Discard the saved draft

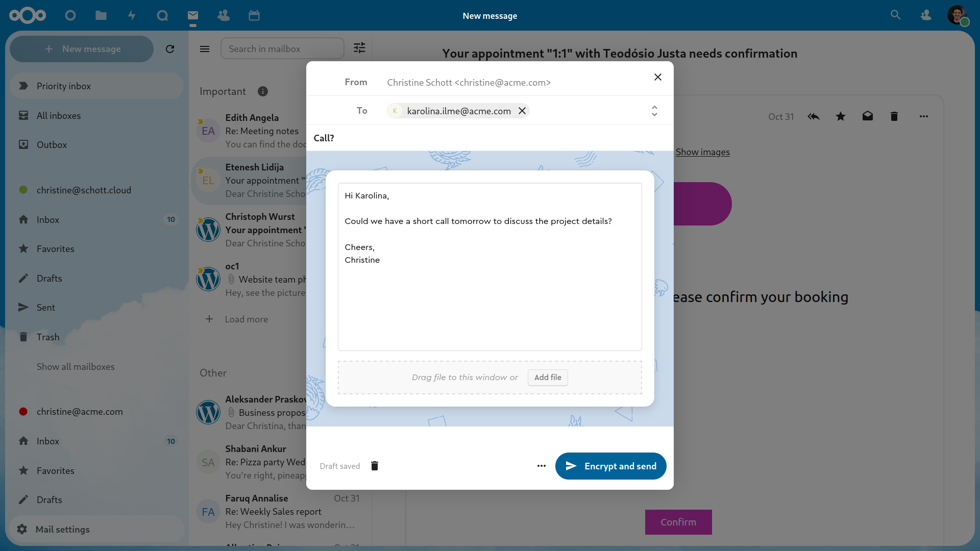[375, 466]
